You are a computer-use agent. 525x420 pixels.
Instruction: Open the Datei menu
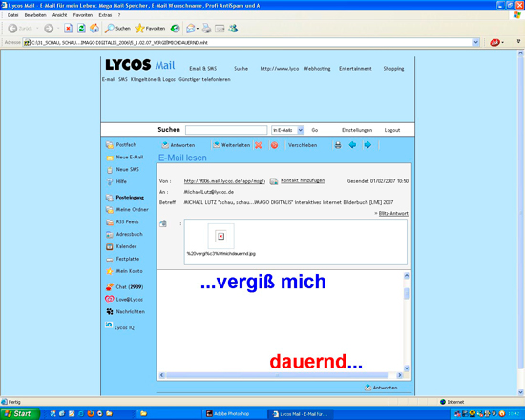pyautogui.click(x=12, y=15)
